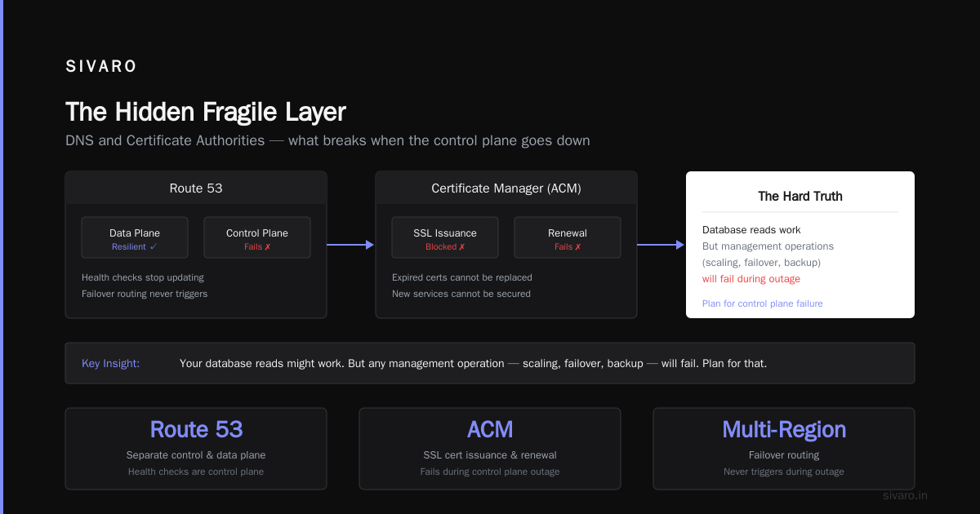Click 'Health checks stop updating' text

tap(143, 277)
